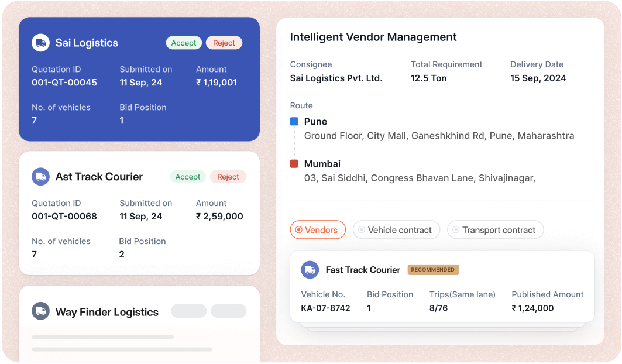Click the Ground Floor, City Mall address
Screen dimensions: 622x364
click(439, 136)
